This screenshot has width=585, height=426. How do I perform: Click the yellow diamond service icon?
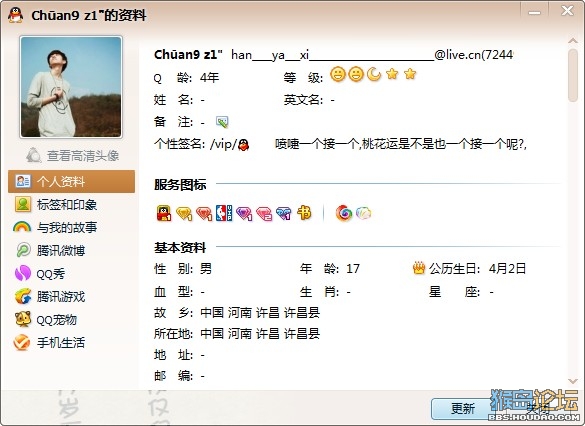click(184, 214)
